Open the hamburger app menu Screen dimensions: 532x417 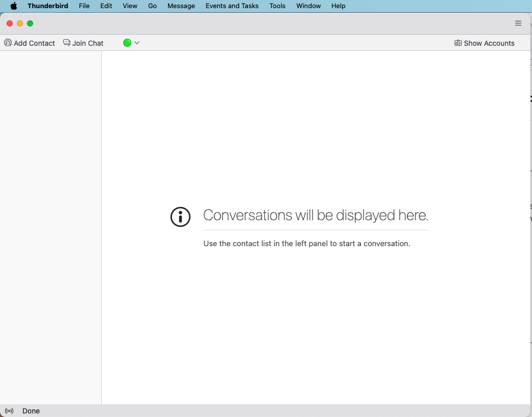(x=518, y=23)
